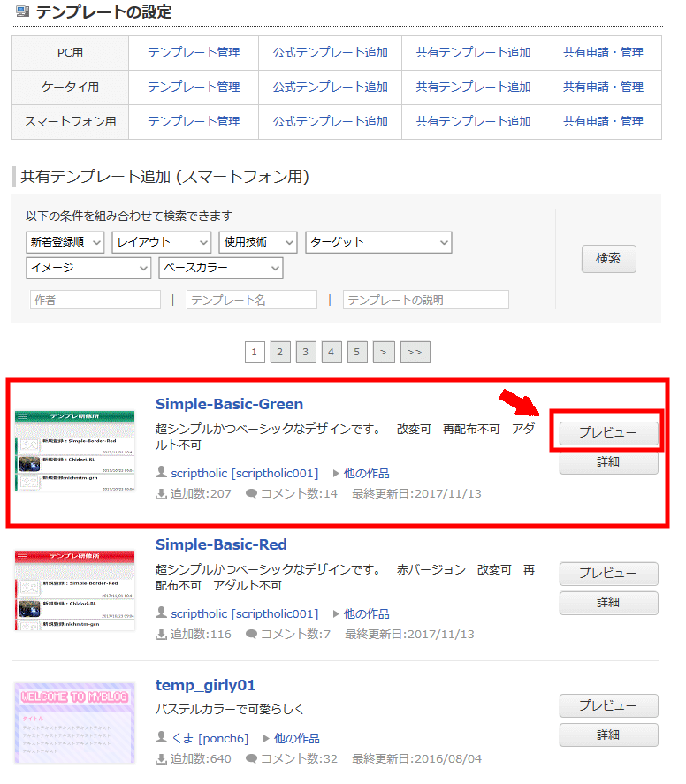Screen dimensions: 686x784
Task: Expand the 新着登録順 sort dropdown
Action: [65, 242]
